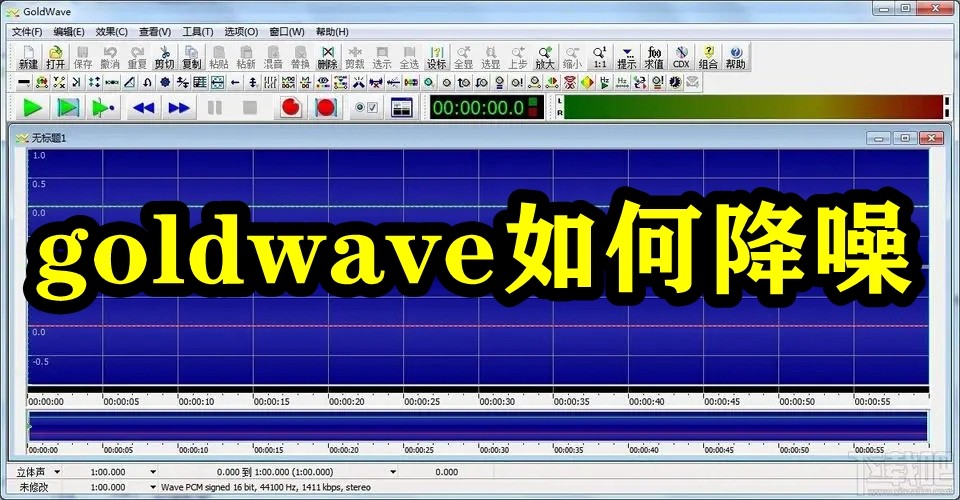Image resolution: width=960 pixels, height=500 pixels.
Task: Click the 00:00:00.0 time display
Action: (x=486, y=108)
